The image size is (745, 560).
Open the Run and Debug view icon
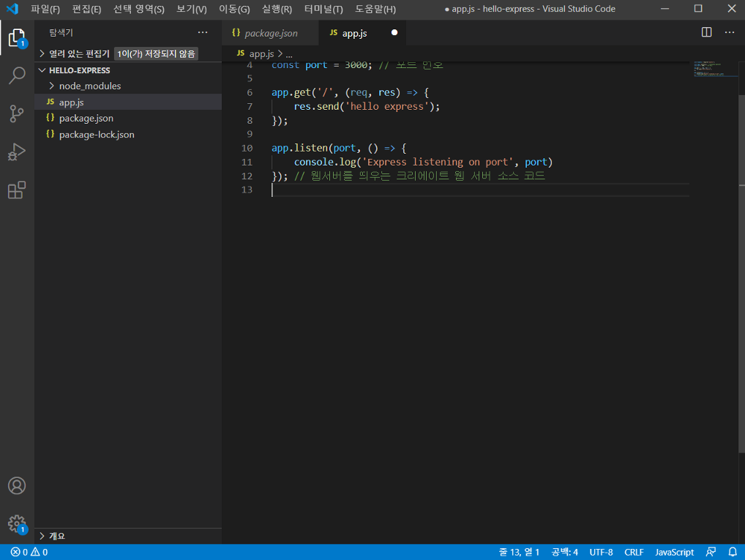pos(17,152)
